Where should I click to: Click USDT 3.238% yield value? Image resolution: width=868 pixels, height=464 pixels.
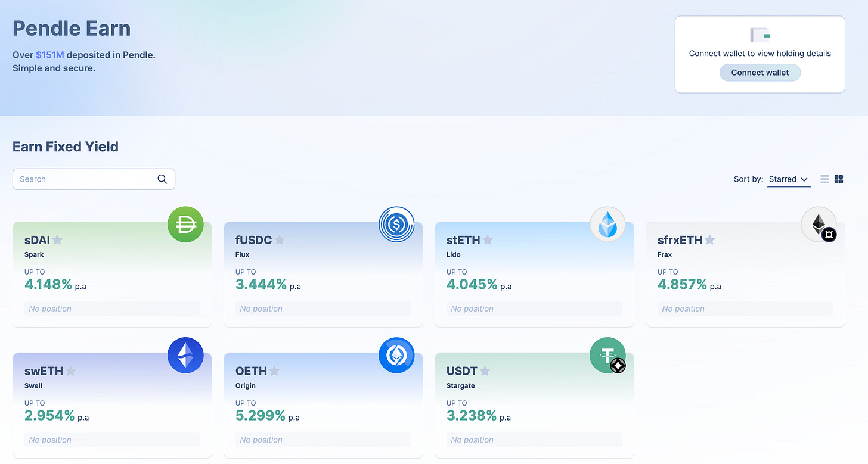[472, 416]
